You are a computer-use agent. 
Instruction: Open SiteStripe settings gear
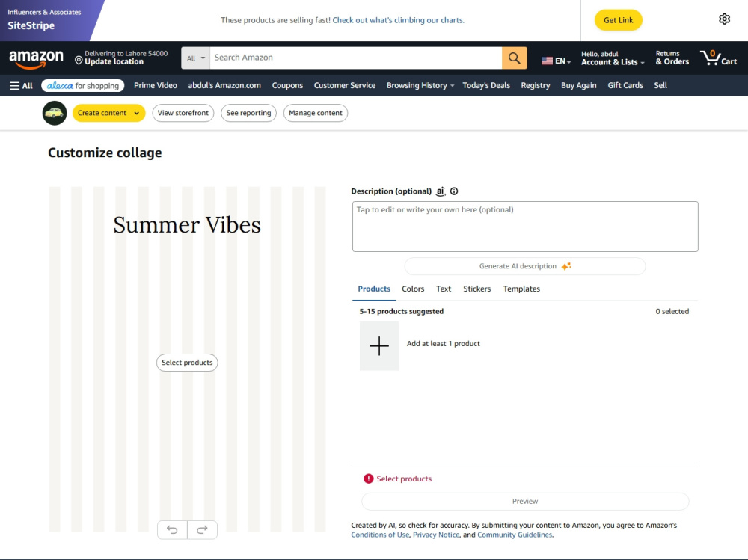724,19
